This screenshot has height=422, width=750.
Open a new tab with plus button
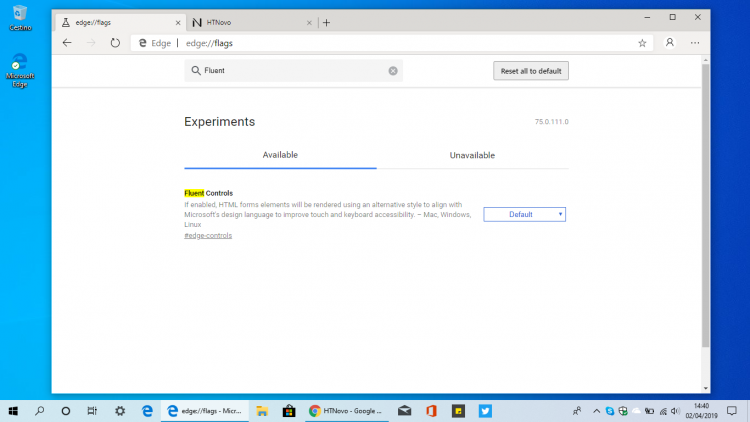[326, 22]
